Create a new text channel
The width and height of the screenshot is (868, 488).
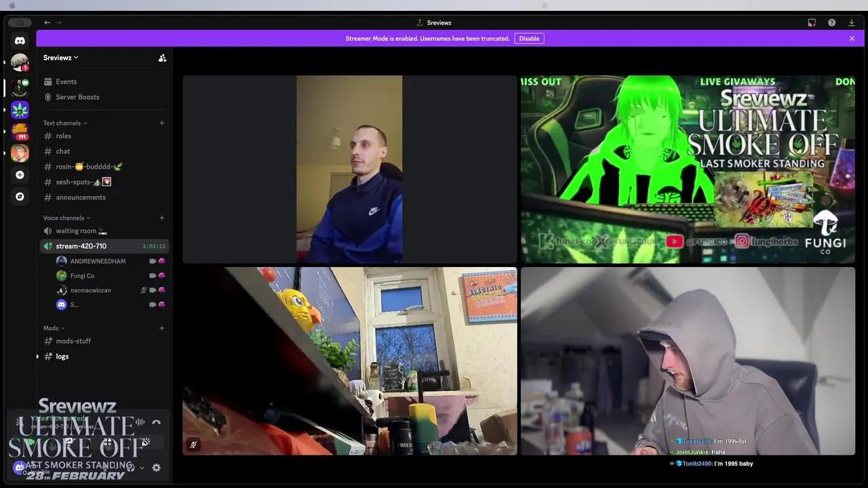161,123
